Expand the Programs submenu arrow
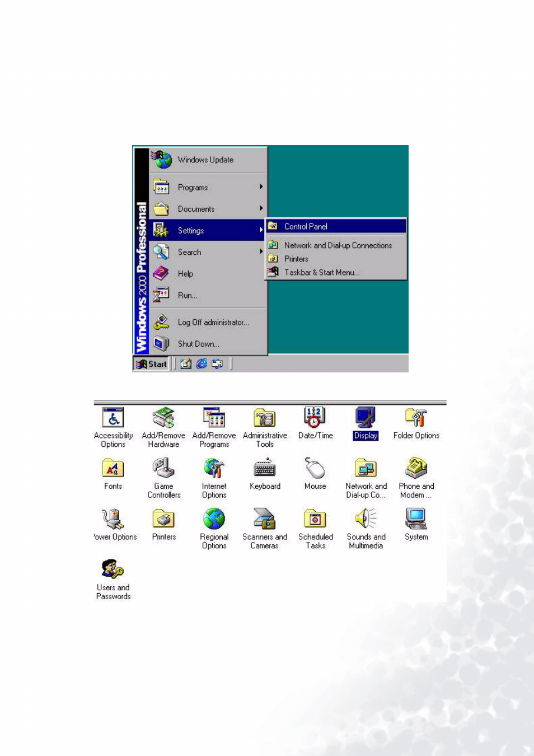 tap(261, 186)
